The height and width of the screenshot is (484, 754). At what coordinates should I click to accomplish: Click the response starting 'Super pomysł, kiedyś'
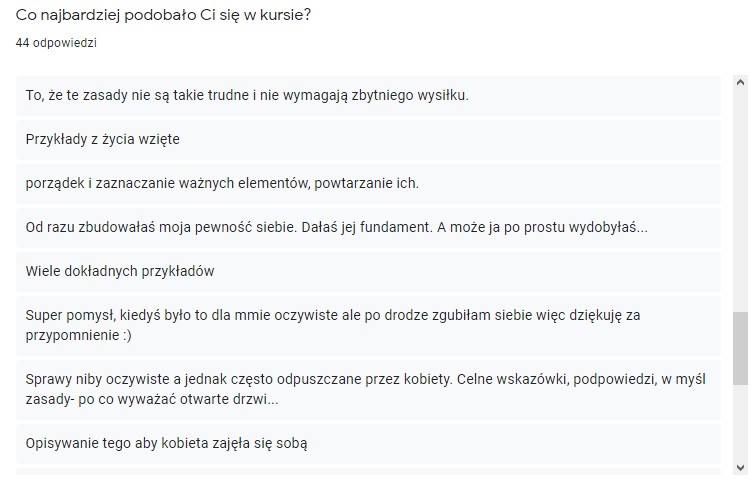(x=368, y=325)
